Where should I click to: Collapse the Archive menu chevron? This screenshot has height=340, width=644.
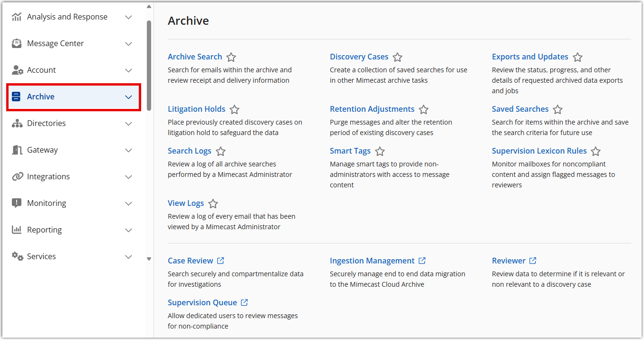(128, 97)
